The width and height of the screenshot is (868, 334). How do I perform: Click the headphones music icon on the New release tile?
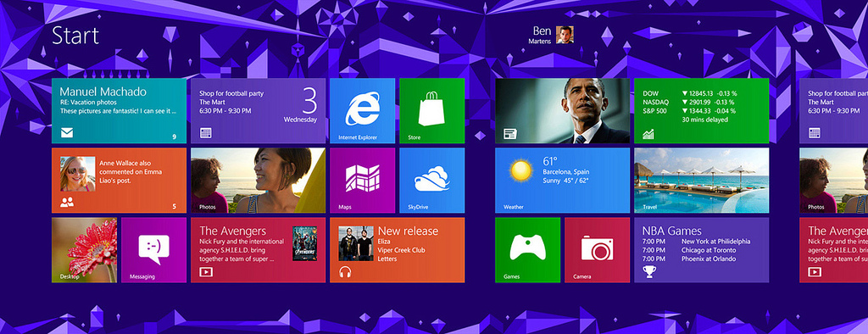pos(346,272)
